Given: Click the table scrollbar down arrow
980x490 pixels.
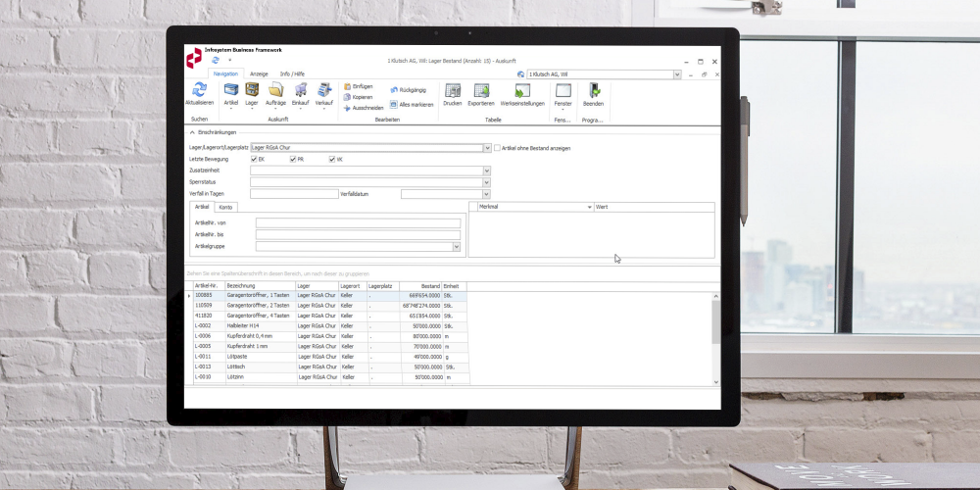Looking at the screenshot, I should coord(715,382).
